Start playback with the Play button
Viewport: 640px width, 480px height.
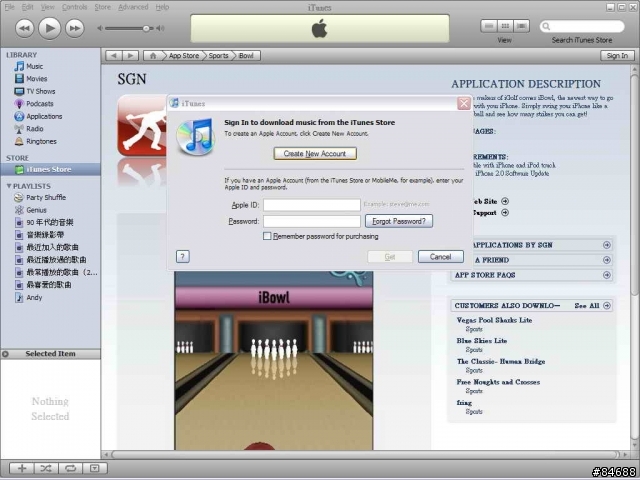pos(49,28)
